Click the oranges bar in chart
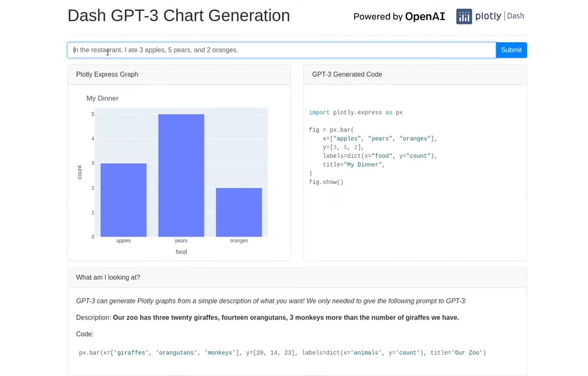 coord(239,212)
